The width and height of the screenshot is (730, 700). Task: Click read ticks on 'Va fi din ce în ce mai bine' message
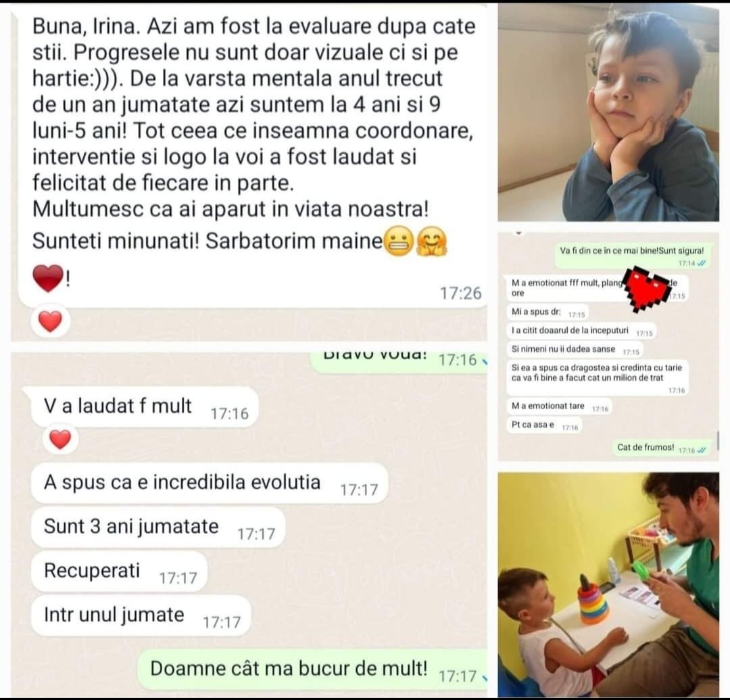(x=702, y=263)
